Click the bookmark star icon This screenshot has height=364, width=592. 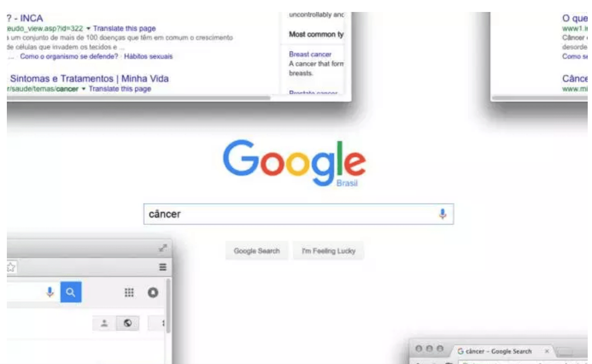[x=11, y=267]
